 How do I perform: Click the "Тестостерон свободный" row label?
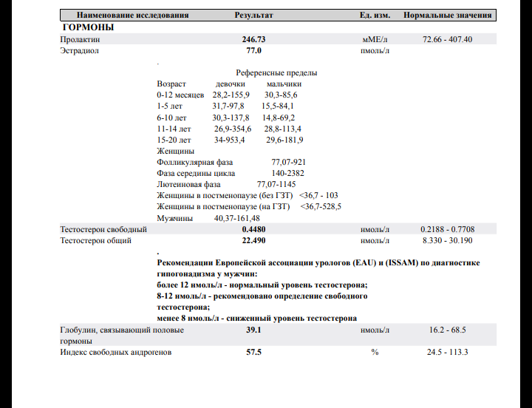103,229
